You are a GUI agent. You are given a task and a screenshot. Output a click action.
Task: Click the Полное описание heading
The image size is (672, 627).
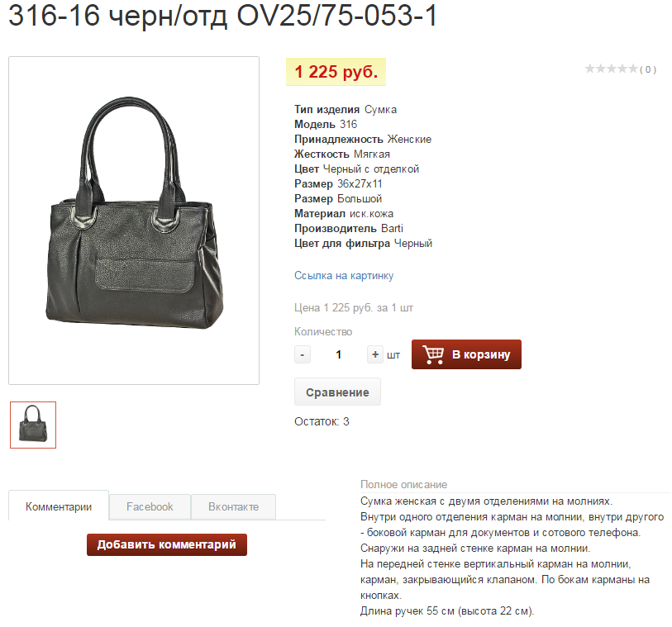pos(403,484)
